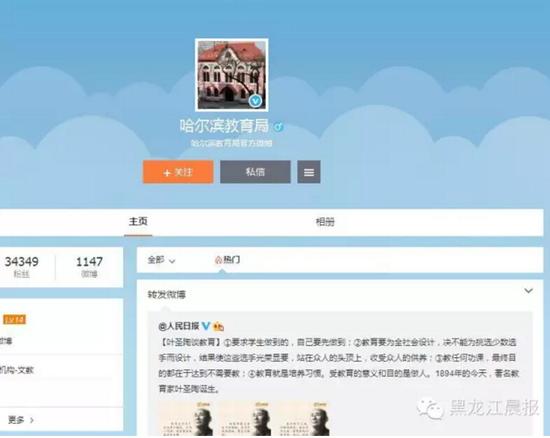The width and height of the screenshot is (550, 438).
Task: Expand the post options chevron next to 转发微博
Action: tap(528, 291)
